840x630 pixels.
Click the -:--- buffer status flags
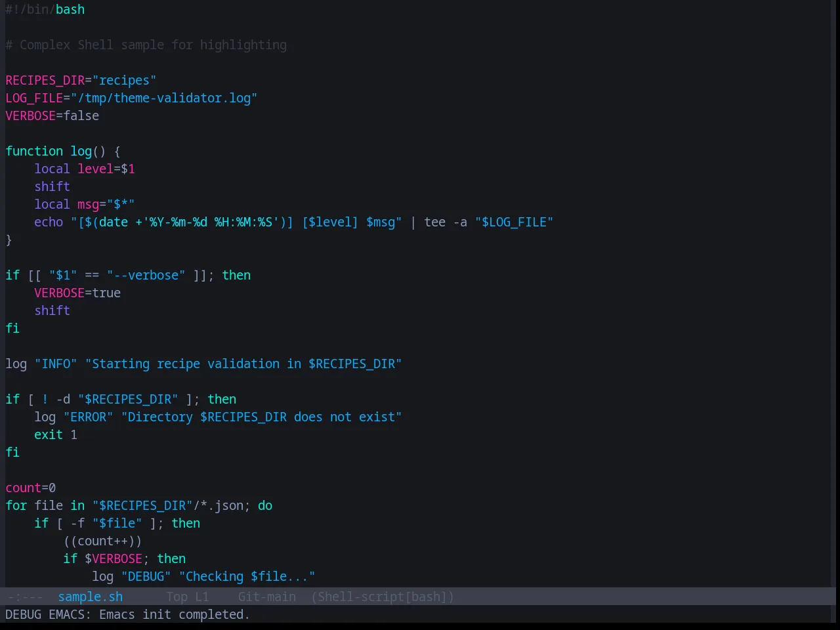pyautogui.click(x=25, y=597)
